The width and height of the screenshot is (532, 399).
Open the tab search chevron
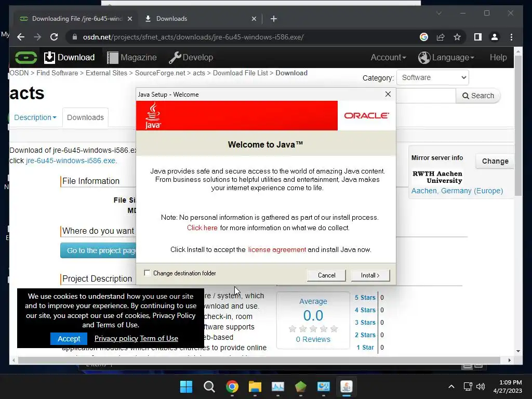pos(439,13)
